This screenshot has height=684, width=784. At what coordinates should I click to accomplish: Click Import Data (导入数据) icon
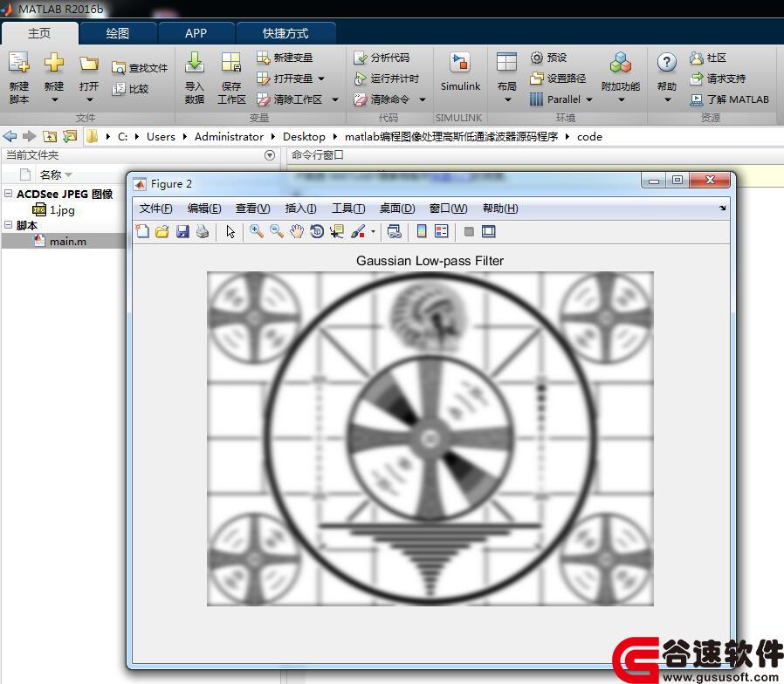pyautogui.click(x=194, y=64)
